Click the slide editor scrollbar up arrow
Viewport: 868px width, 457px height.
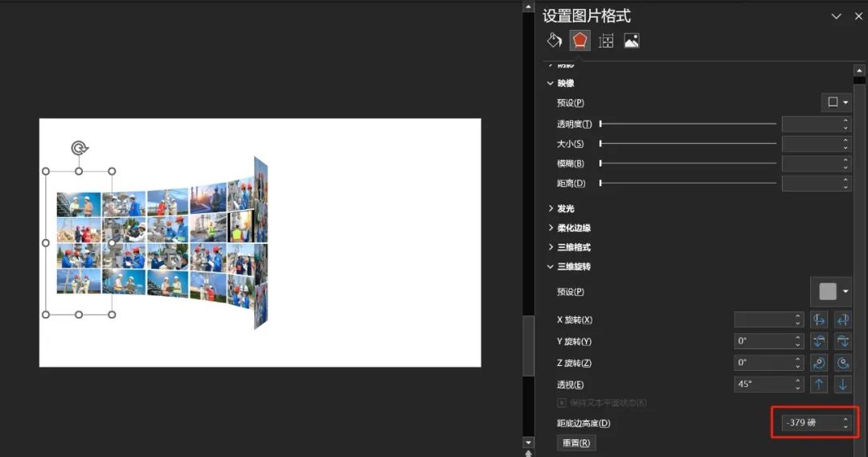coord(528,7)
